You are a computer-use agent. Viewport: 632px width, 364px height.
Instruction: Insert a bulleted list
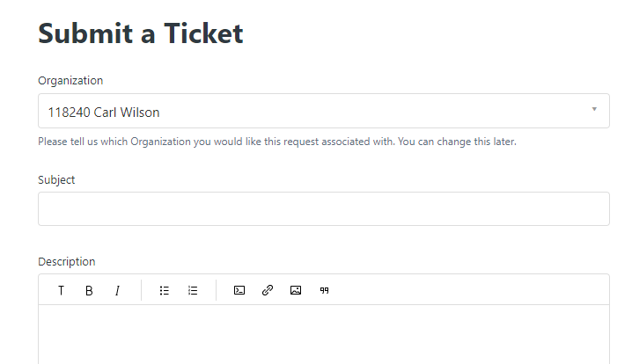[165, 290]
